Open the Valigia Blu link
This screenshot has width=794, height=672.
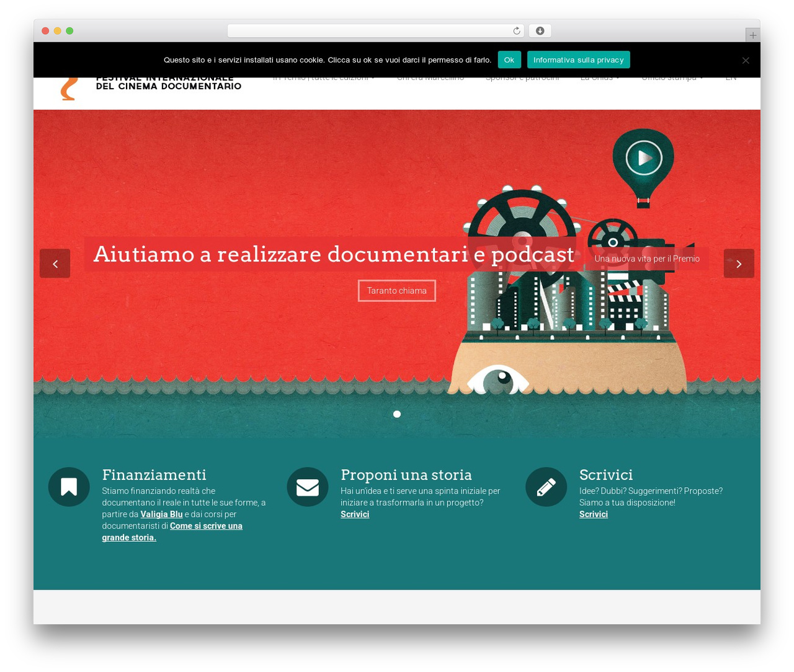pyautogui.click(x=161, y=514)
